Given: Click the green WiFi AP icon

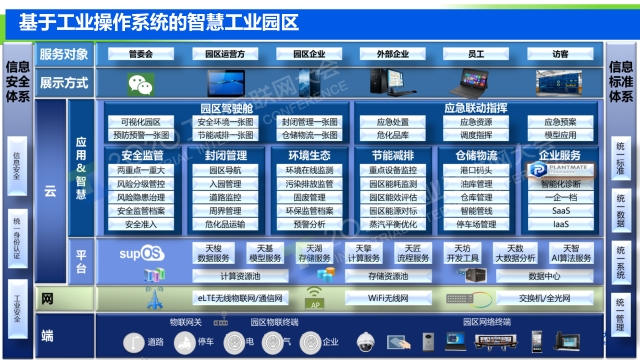Looking at the screenshot, I should [x=314, y=298].
